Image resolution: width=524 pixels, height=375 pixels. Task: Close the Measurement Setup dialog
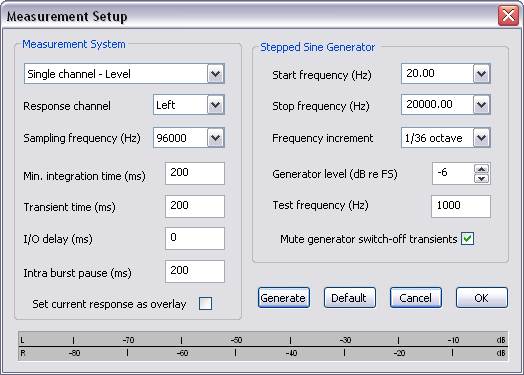tap(508, 15)
